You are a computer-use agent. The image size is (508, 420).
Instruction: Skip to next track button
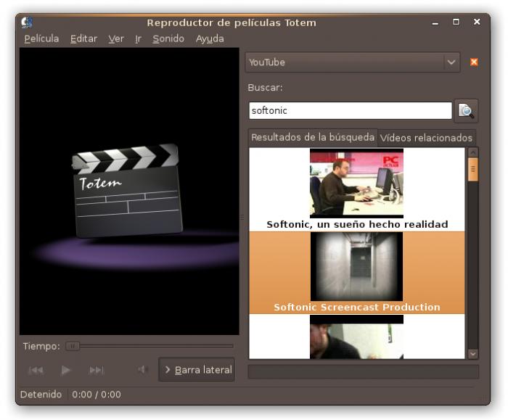pyautogui.click(x=97, y=370)
